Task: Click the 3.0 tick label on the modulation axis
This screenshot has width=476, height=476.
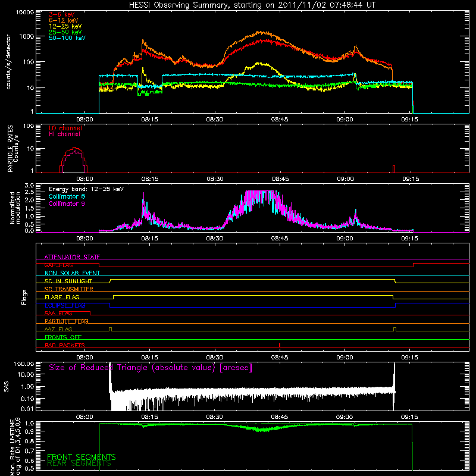Action: [x=29, y=186]
